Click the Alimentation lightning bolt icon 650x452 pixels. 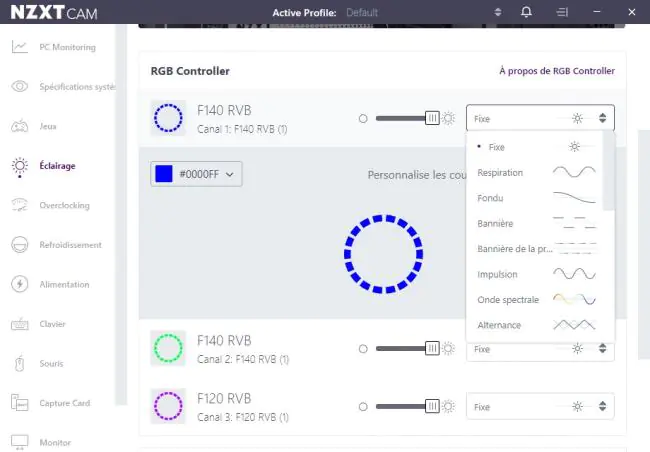point(19,284)
